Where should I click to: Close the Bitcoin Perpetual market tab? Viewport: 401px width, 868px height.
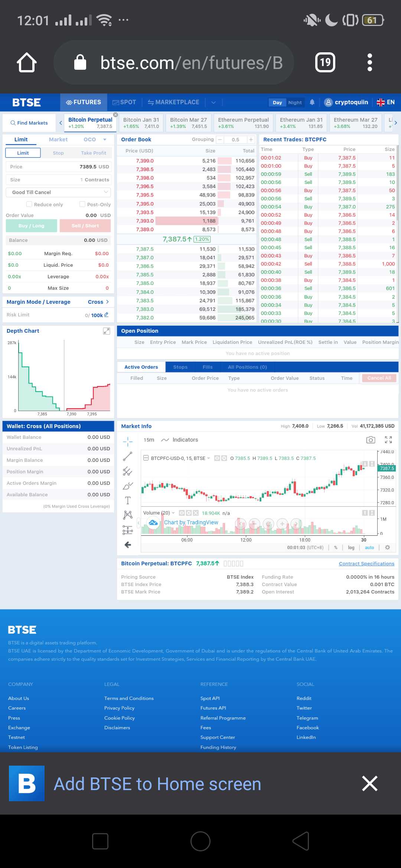click(115, 115)
